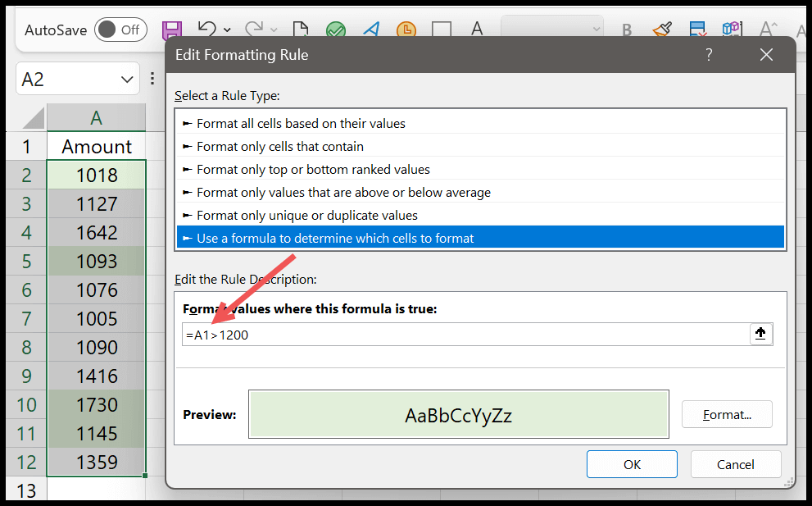Open the Name Box dropdown showing A2
This screenshot has width=812, height=506.
[127, 79]
